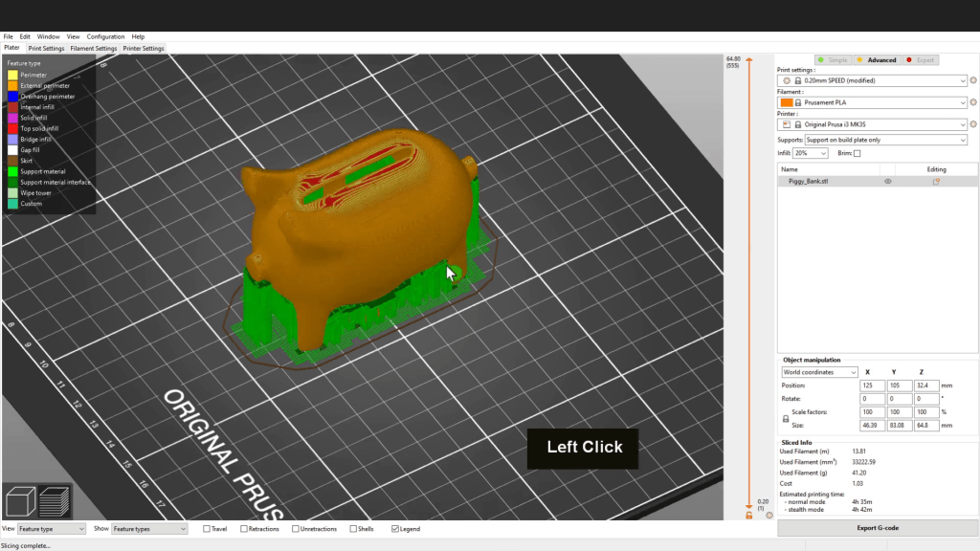980x551 pixels.
Task: Open print settings gear icon
Action: [973, 81]
